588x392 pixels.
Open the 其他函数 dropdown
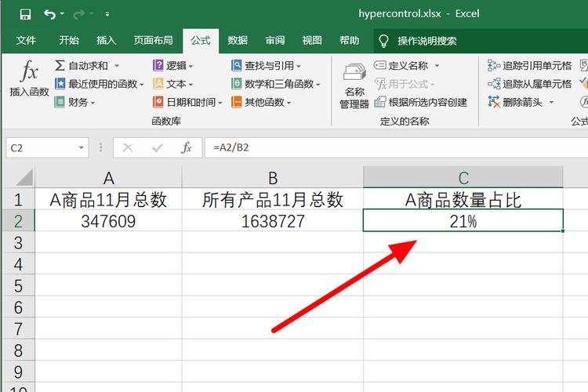[x=261, y=102]
